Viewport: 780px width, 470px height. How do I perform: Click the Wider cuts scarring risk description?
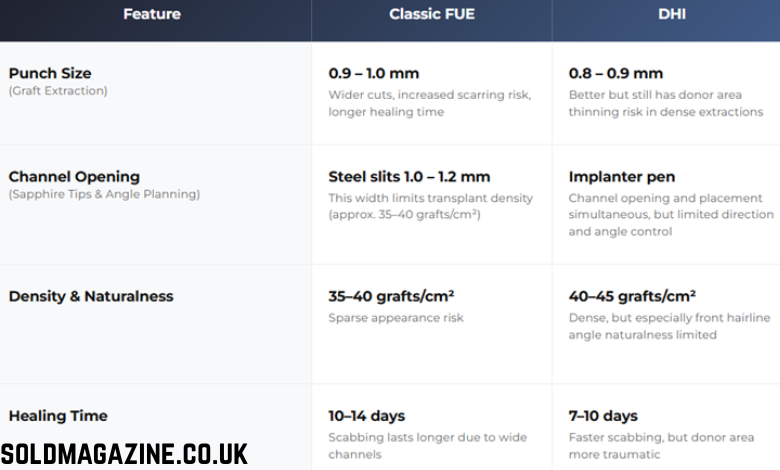(x=430, y=103)
